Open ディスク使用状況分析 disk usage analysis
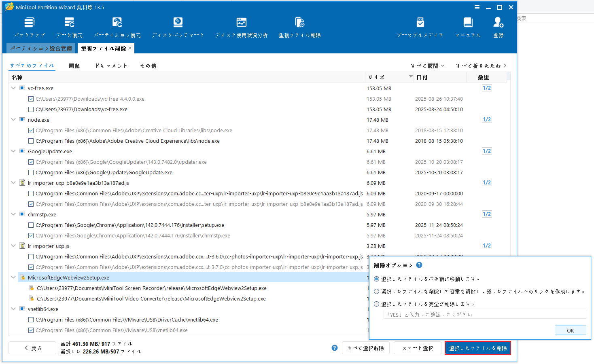 (x=242, y=26)
